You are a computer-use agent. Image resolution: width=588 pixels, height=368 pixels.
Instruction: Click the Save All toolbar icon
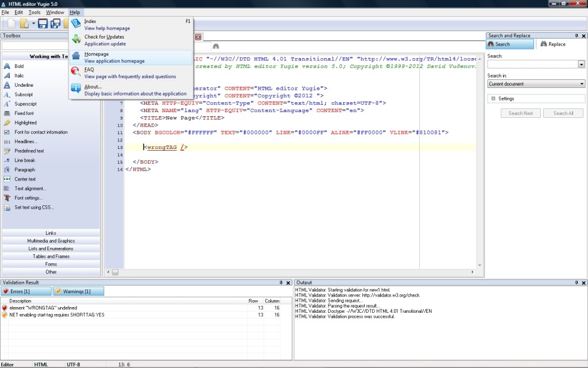56,24
